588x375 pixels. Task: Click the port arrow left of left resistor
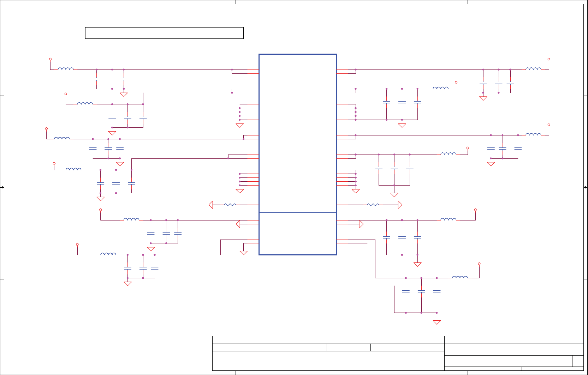(211, 205)
